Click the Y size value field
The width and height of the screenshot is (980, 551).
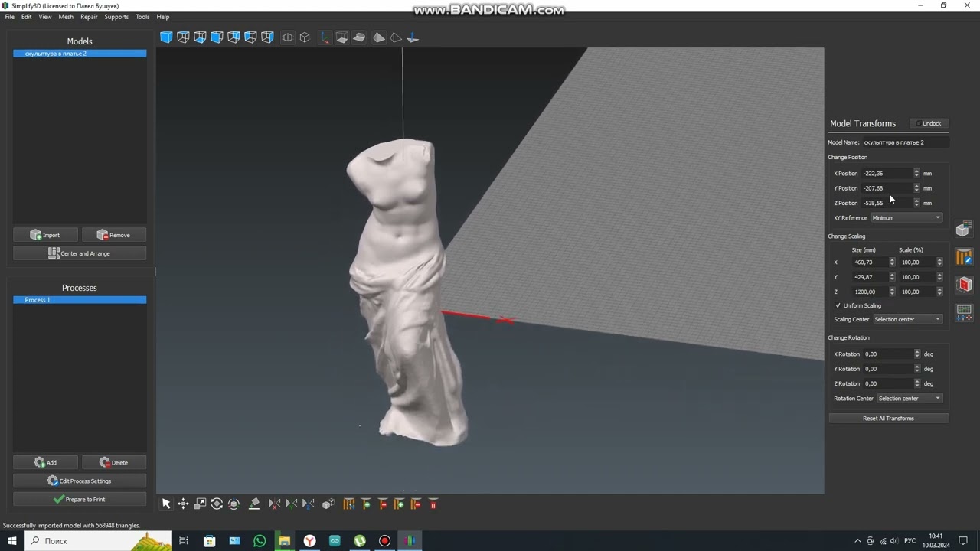(870, 277)
